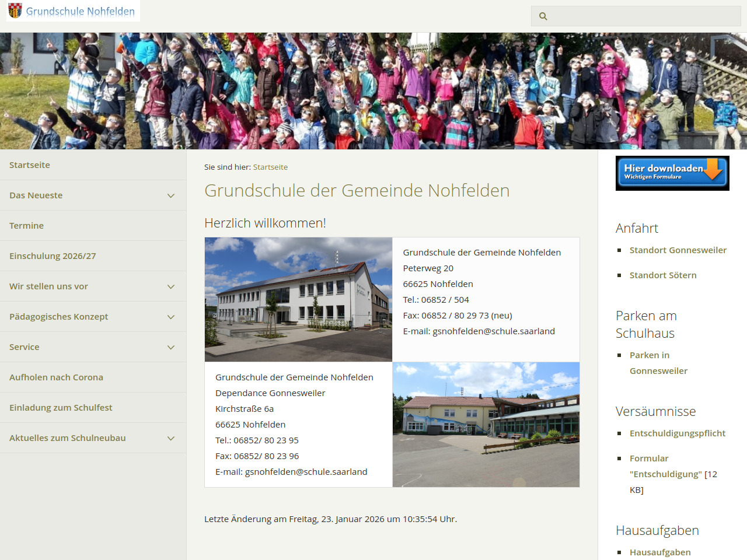This screenshot has width=747, height=560.
Task: Click the search input field
Action: pyautogui.click(x=642, y=16)
